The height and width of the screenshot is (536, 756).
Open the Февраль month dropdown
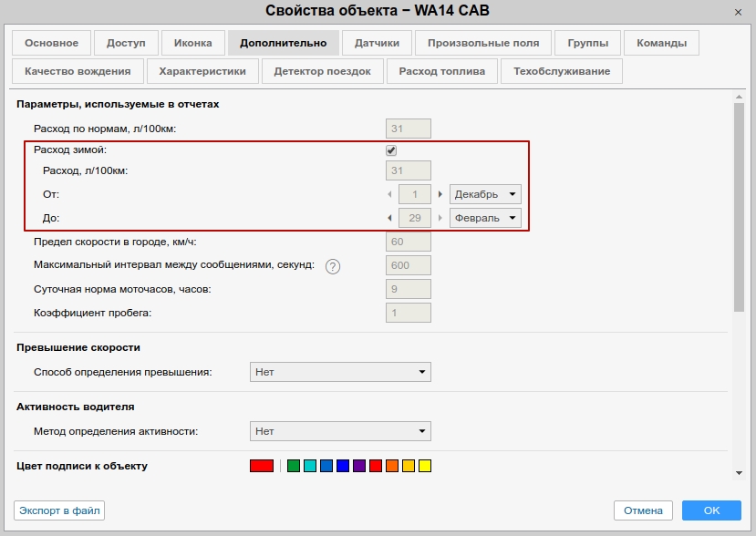click(485, 218)
